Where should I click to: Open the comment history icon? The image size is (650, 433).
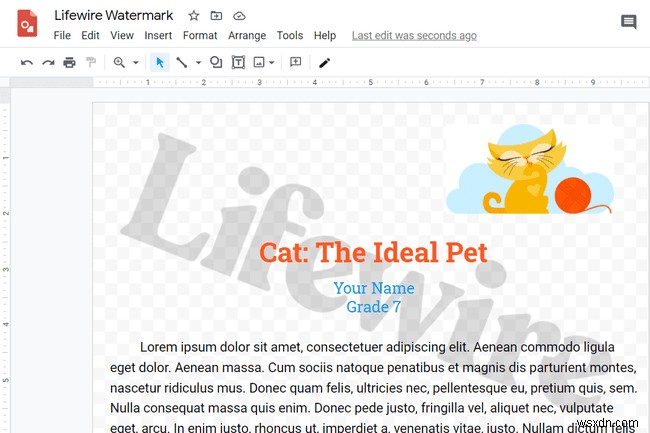[x=628, y=22]
